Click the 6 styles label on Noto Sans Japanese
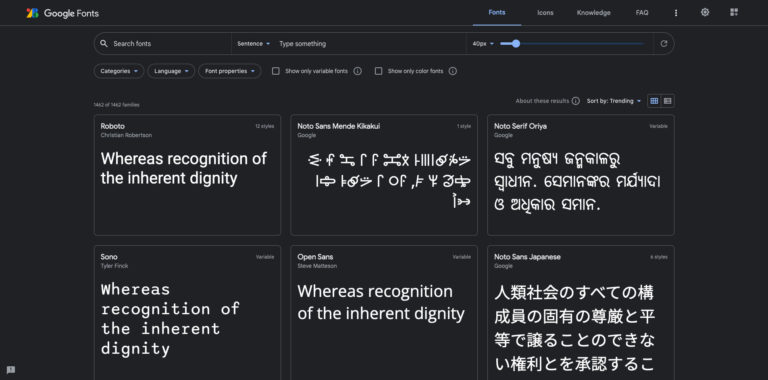This screenshot has height=380, width=768. pos(659,257)
